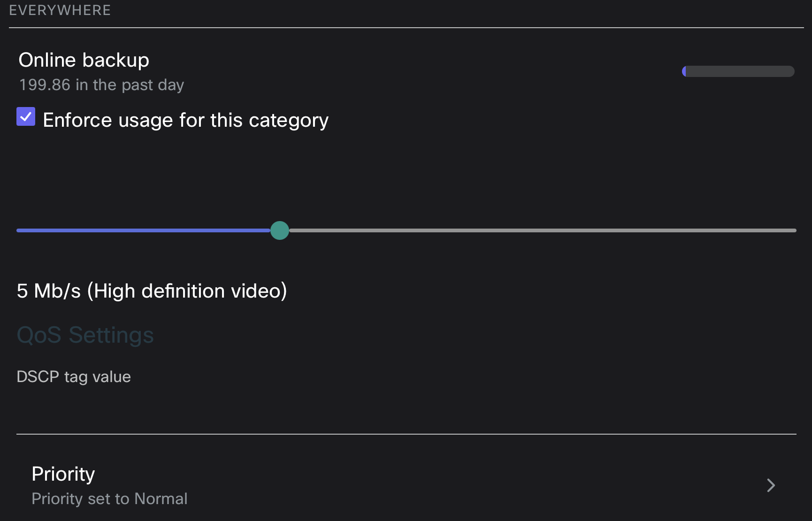Click the checkmark icon in the checkbox

click(26, 116)
